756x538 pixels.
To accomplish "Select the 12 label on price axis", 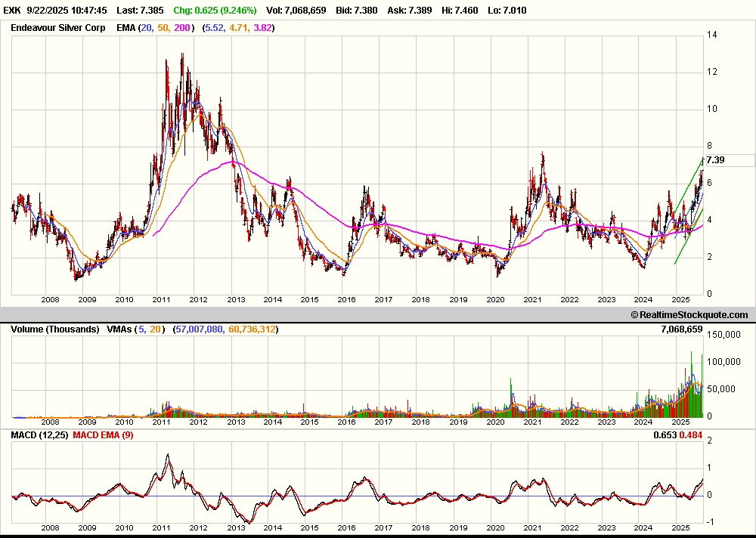I will click(x=711, y=72).
